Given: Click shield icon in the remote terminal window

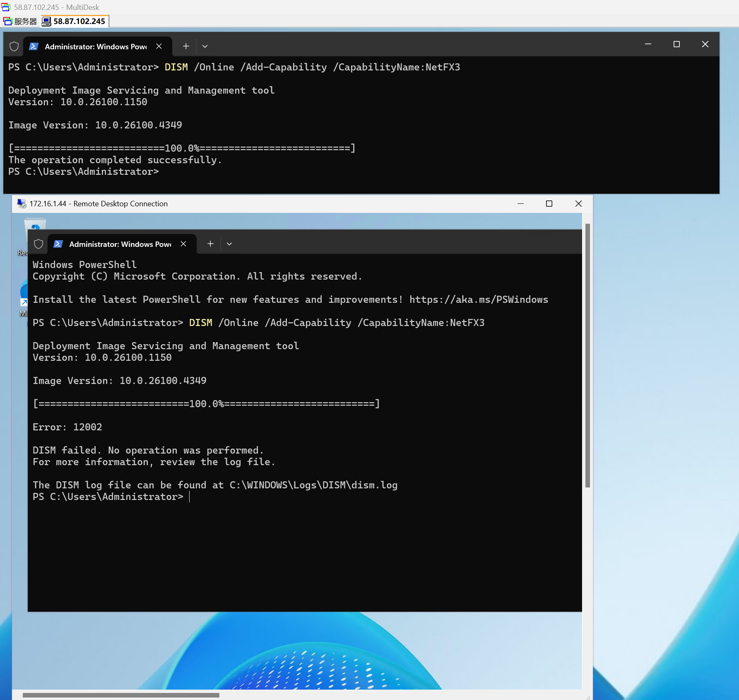Looking at the screenshot, I should point(39,244).
